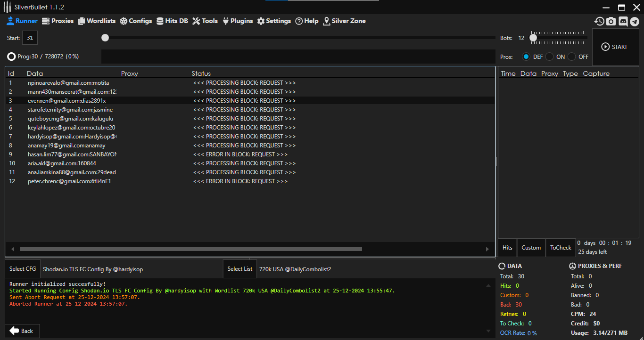Image resolution: width=644 pixels, height=340 pixels.
Task: Click the PROXIES & PERF gauge icon
Action: pyautogui.click(x=573, y=266)
